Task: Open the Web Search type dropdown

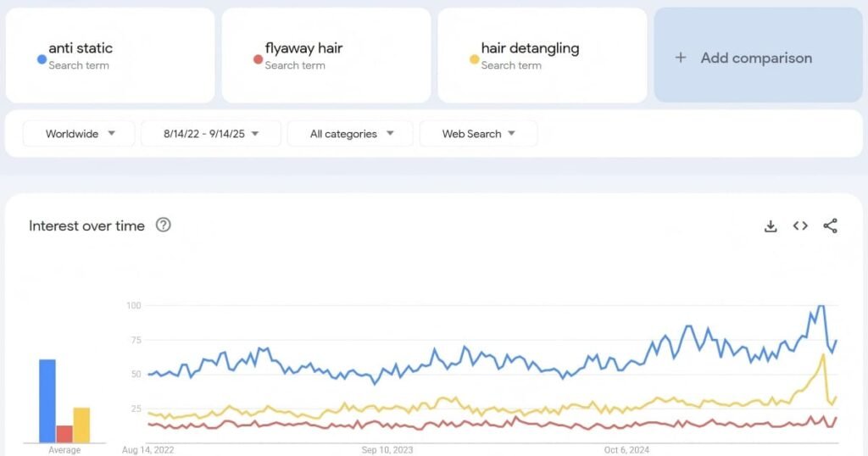Action: click(478, 134)
